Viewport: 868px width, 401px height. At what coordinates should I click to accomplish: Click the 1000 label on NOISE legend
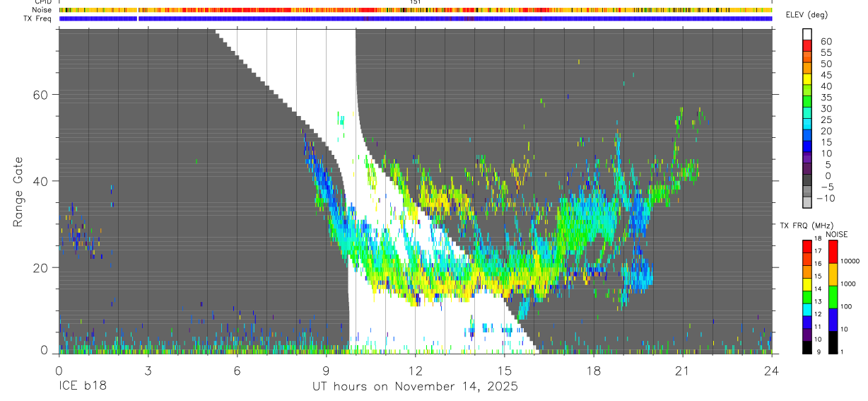848,284
